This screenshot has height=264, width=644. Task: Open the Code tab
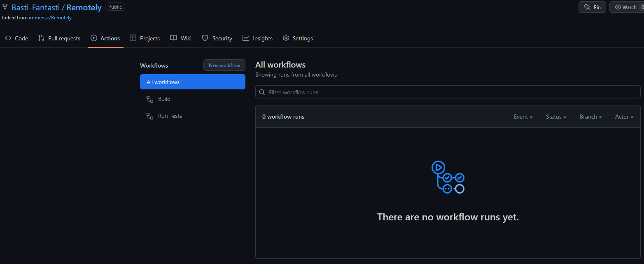16,38
